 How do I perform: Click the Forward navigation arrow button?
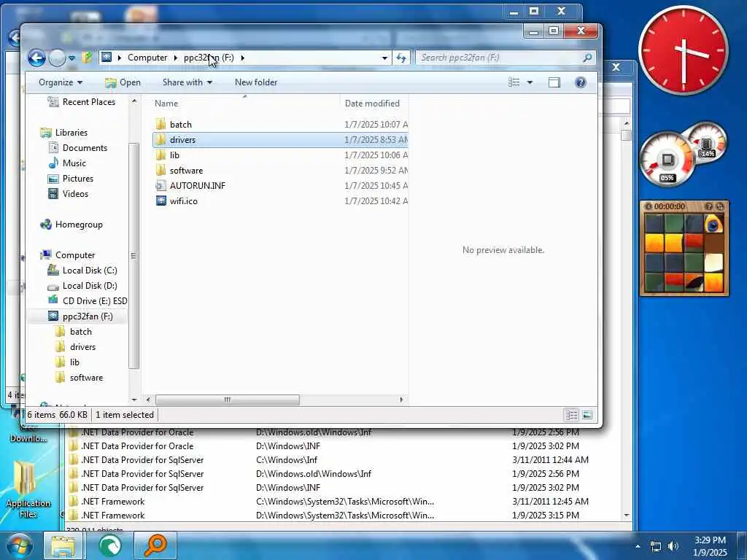coord(57,58)
